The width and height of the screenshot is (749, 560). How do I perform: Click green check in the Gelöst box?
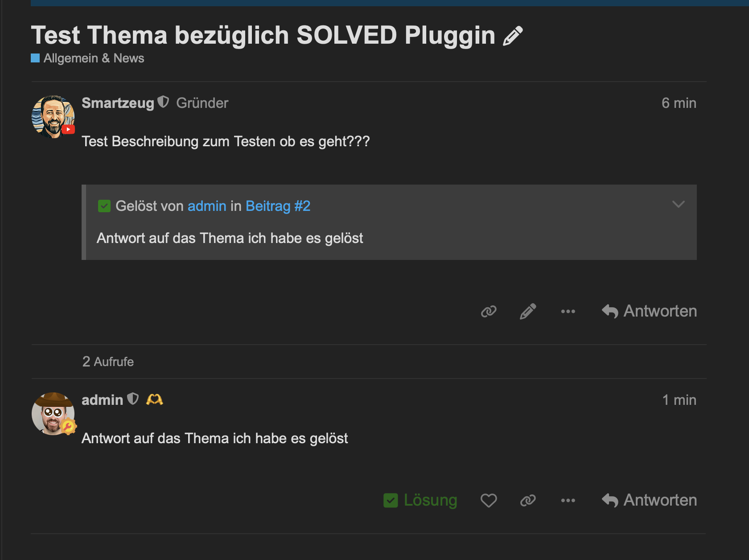point(104,206)
